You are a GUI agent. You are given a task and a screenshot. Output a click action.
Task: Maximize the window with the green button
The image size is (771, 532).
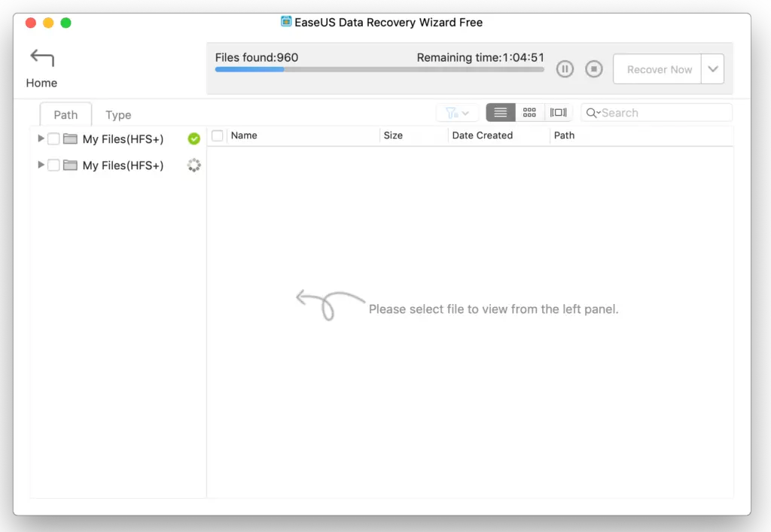coord(66,23)
